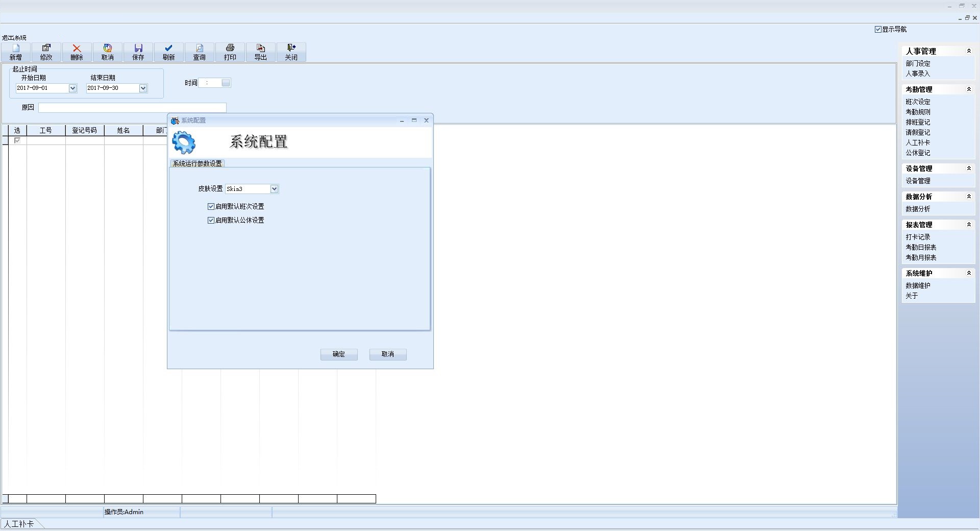Collapse the 考勤管理 navigation group
Viewport: 980px width, 531px height.
coord(969,89)
